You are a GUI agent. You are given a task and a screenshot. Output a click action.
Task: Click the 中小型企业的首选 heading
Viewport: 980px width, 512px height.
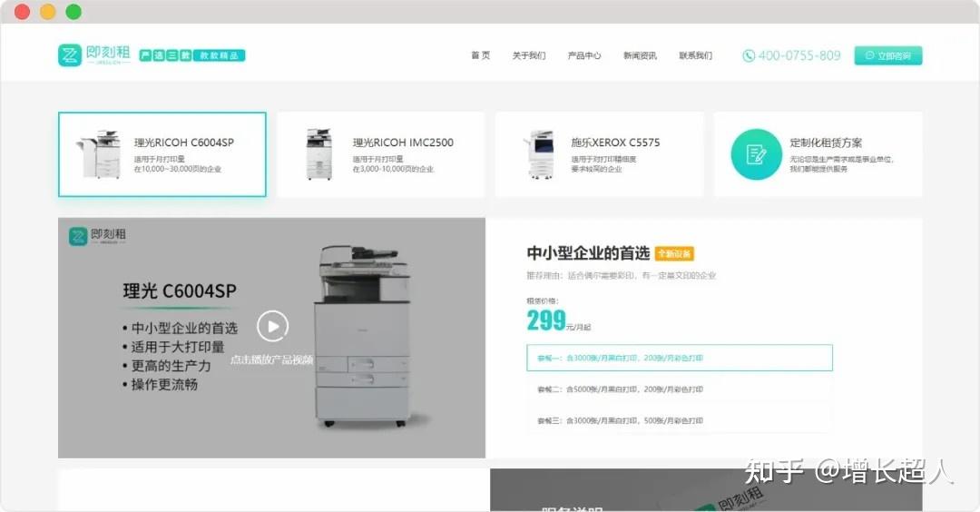point(588,253)
